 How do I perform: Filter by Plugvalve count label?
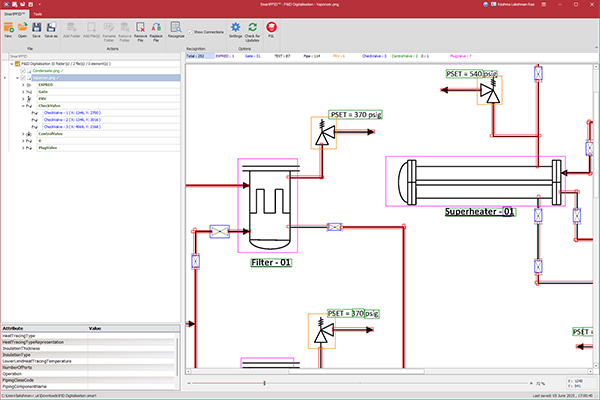(x=461, y=56)
